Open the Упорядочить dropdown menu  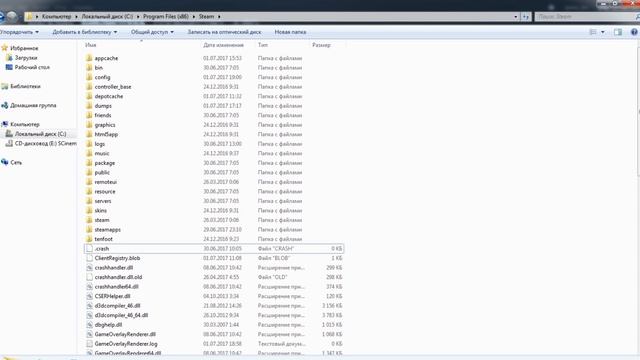(x=19, y=32)
